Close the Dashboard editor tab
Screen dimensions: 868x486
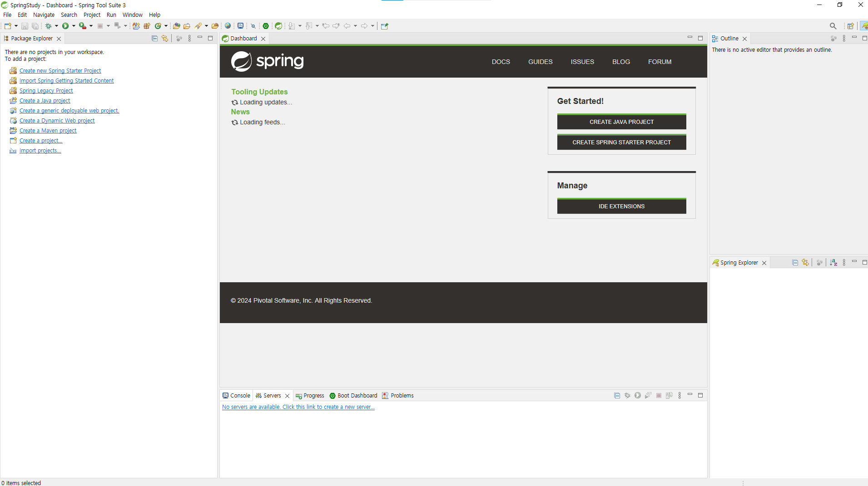click(263, 39)
